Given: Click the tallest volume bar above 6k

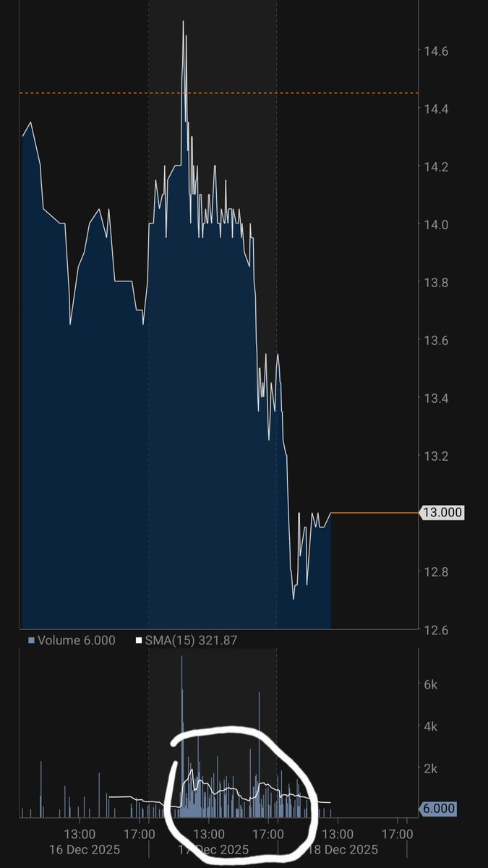Looking at the screenshot, I should coord(181,736).
